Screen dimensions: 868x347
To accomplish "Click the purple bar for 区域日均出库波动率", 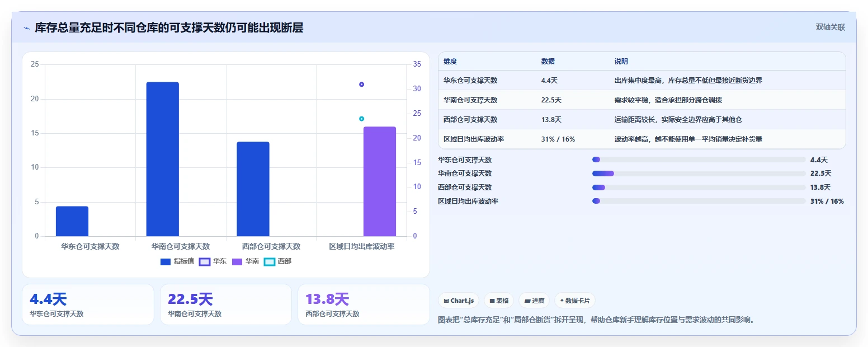I will point(380,181).
